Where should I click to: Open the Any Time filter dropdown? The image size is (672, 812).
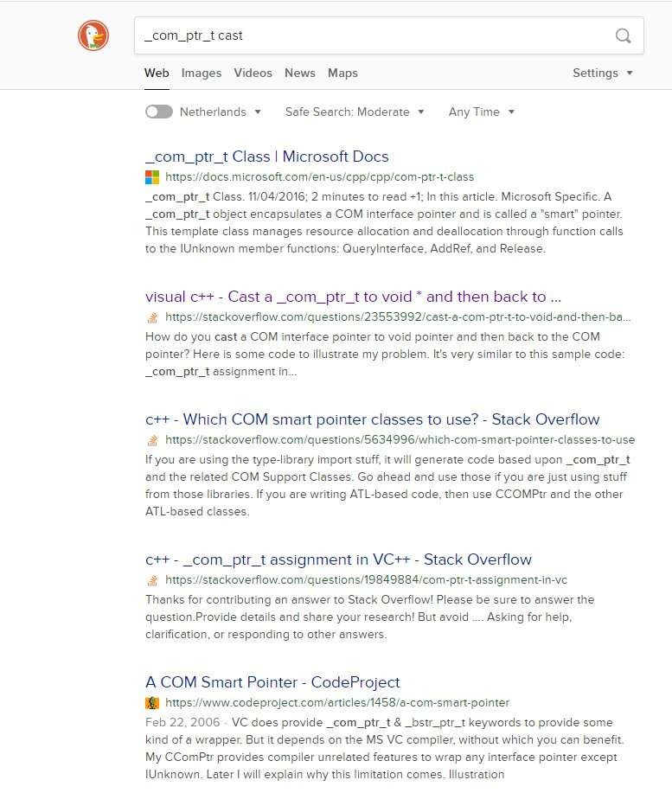[x=482, y=112]
